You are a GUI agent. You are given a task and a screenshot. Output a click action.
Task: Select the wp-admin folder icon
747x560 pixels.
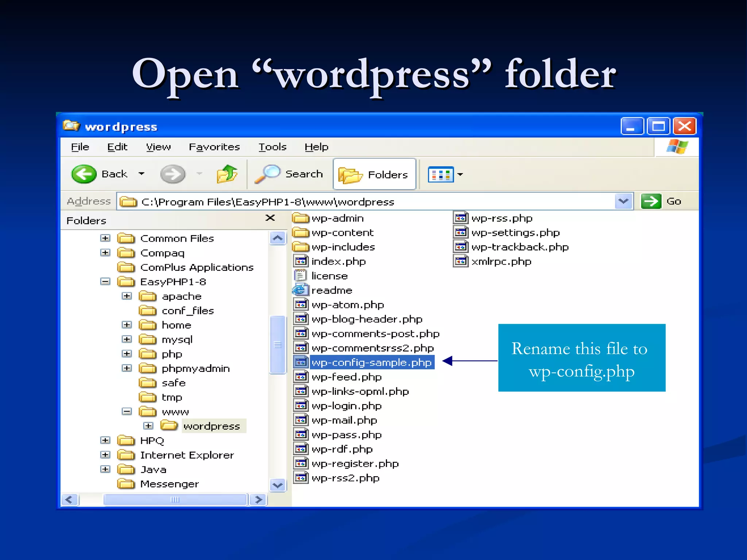301,218
